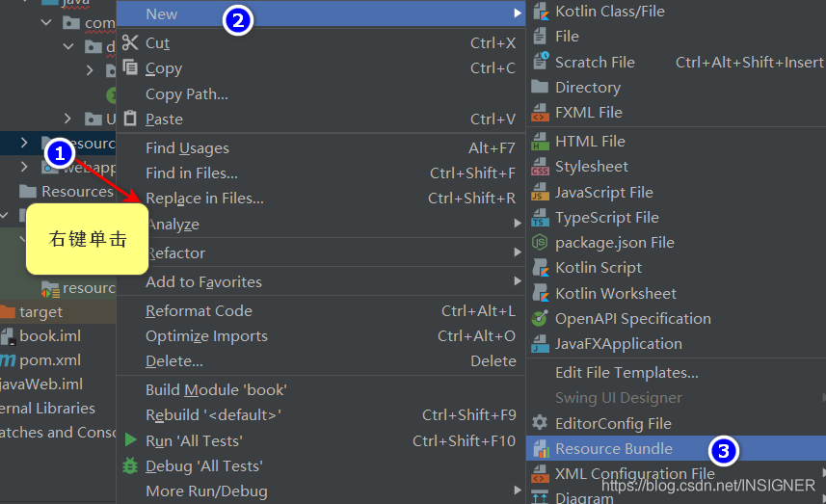Click the Kotlin Worksheet icon
Viewport: 826px width, 504px height.
click(x=540, y=293)
